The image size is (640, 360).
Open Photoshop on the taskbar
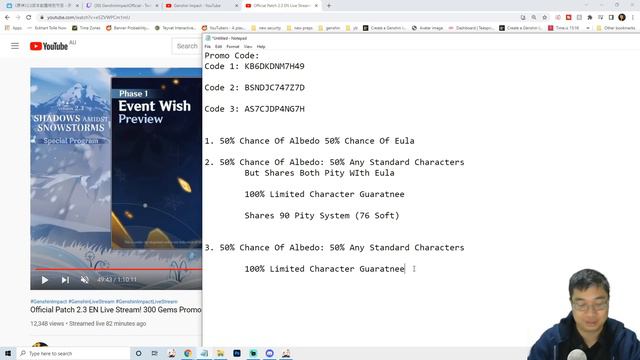pos(237,353)
